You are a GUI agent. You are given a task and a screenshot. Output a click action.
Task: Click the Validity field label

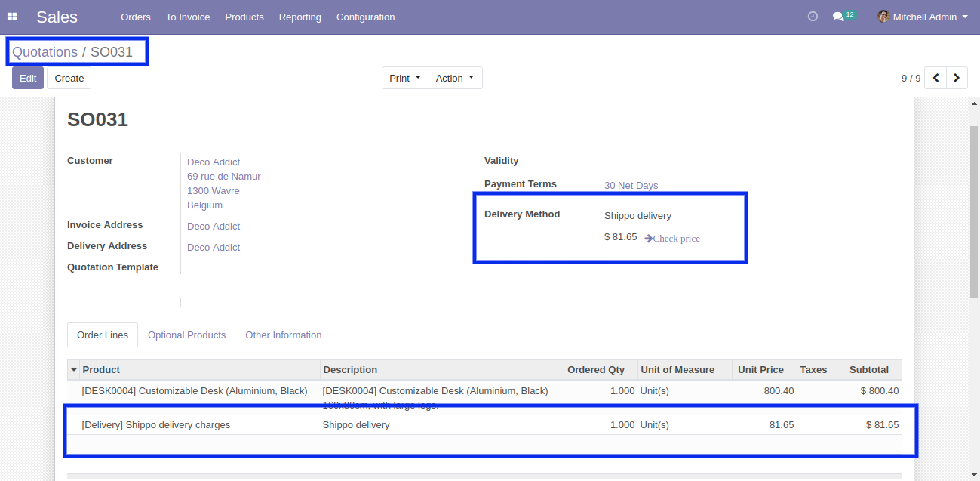(502, 161)
